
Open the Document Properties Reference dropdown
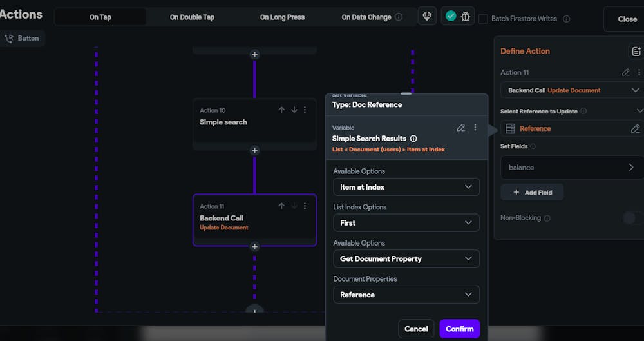[x=406, y=295]
